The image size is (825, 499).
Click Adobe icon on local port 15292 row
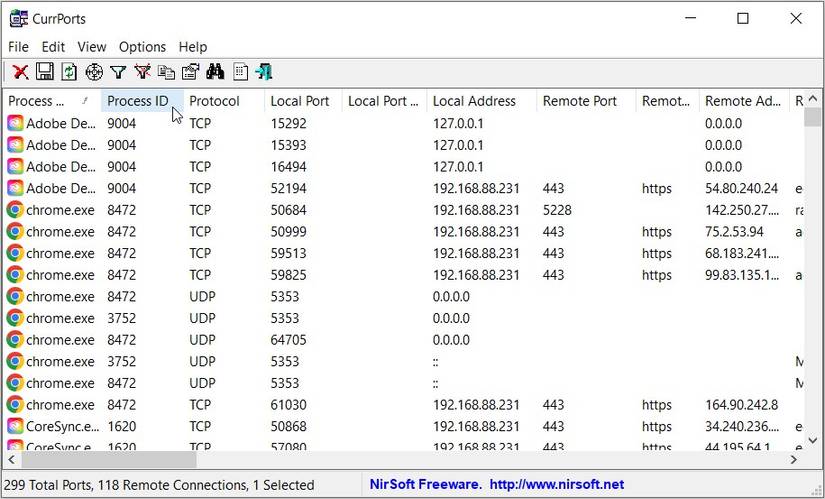click(x=15, y=123)
